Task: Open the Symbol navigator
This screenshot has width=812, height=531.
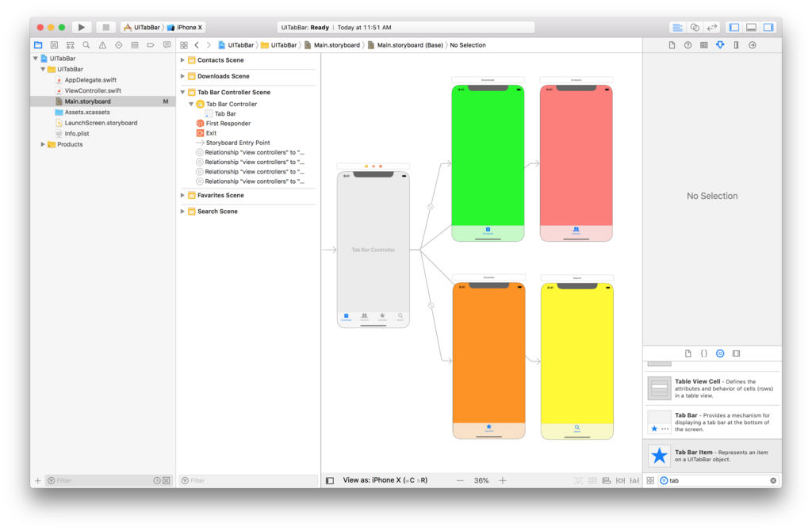Action: pyautogui.click(x=70, y=45)
